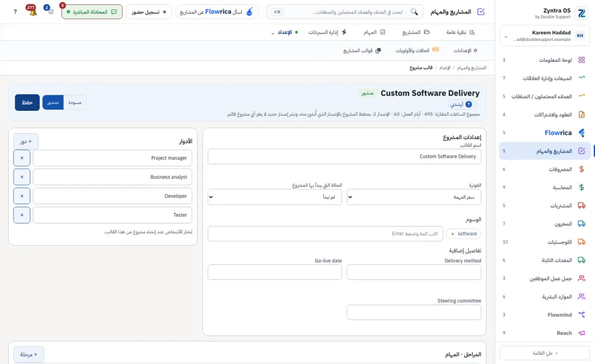595x364 pixels.
Task: Open the dashboard grid icon in sidebar
Action: [x=581, y=60]
